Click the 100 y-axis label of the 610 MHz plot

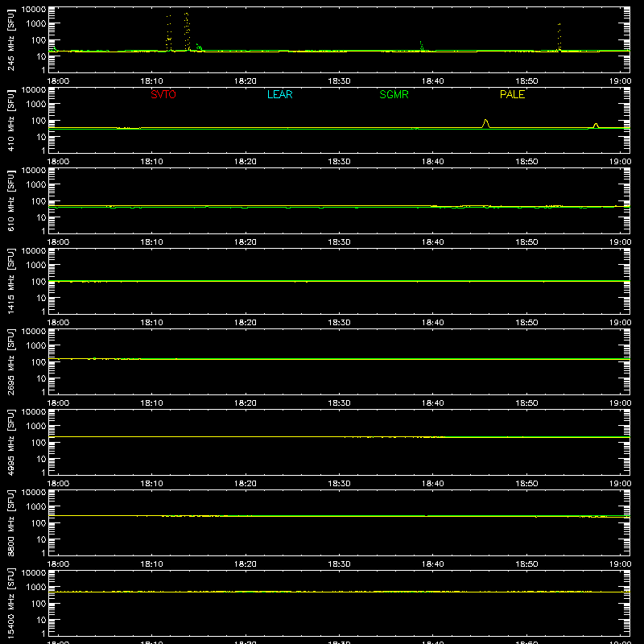[x=39, y=201]
